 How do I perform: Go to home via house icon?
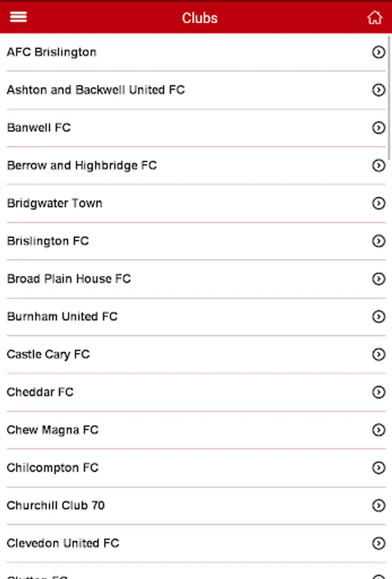coord(374,18)
